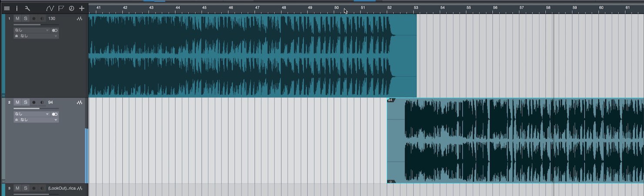This screenshot has width=644, height=196.
Task: Toggle track 2 stereo/mono channel switch
Action: [x=55, y=114]
